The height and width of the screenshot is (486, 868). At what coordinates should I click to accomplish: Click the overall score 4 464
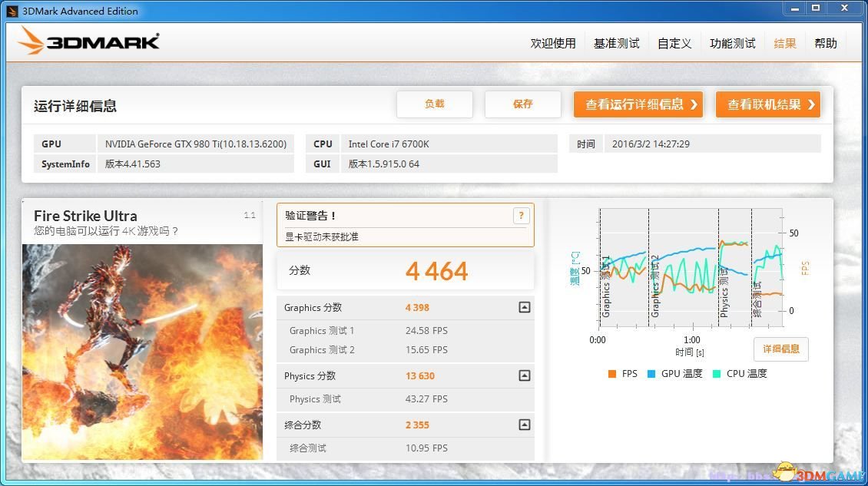pyautogui.click(x=437, y=271)
